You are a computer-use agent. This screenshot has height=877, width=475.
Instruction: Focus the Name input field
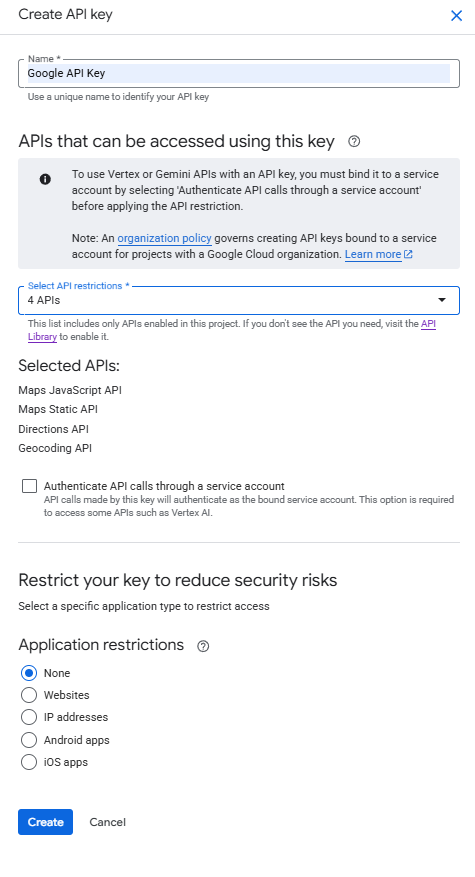[239, 73]
